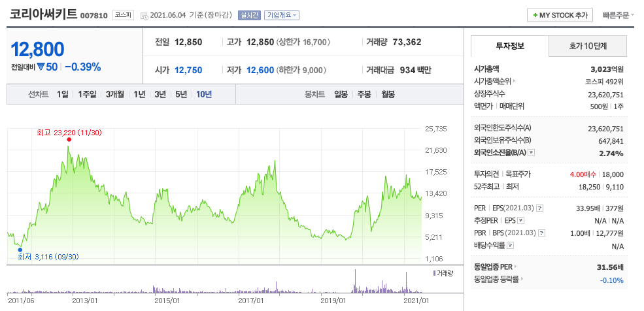Click the current price 12,800
This screenshot has width=644, height=311.
tap(37, 49)
